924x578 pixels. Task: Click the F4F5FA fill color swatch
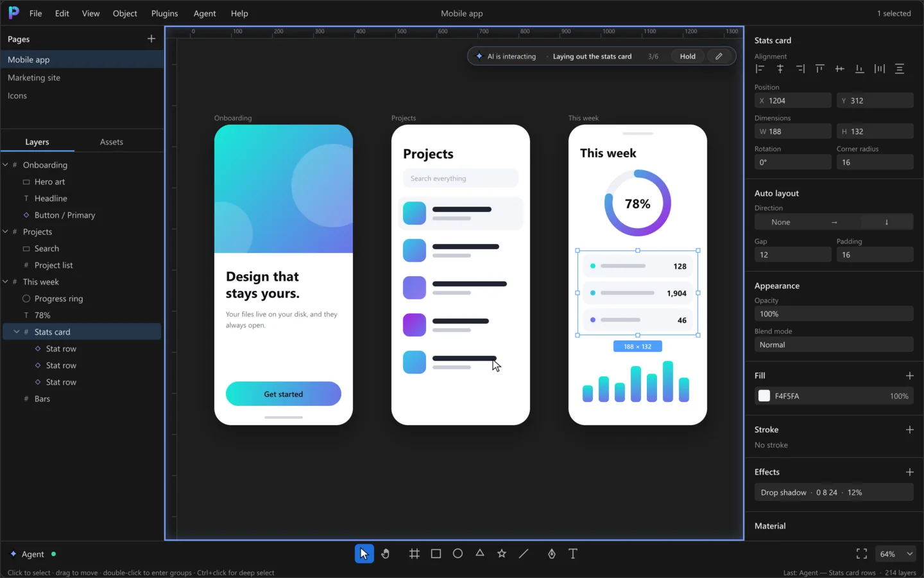(x=764, y=396)
